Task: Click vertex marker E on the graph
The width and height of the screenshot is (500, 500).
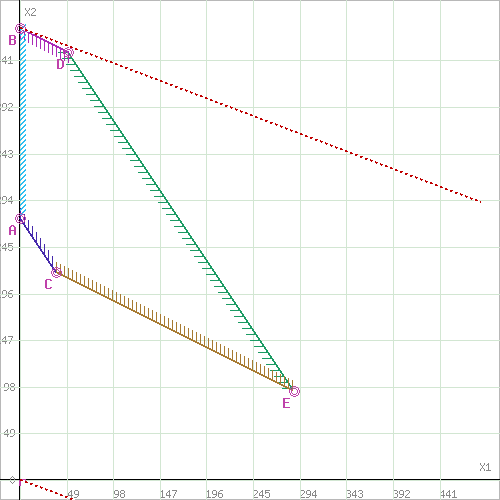Action: pos(294,391)
